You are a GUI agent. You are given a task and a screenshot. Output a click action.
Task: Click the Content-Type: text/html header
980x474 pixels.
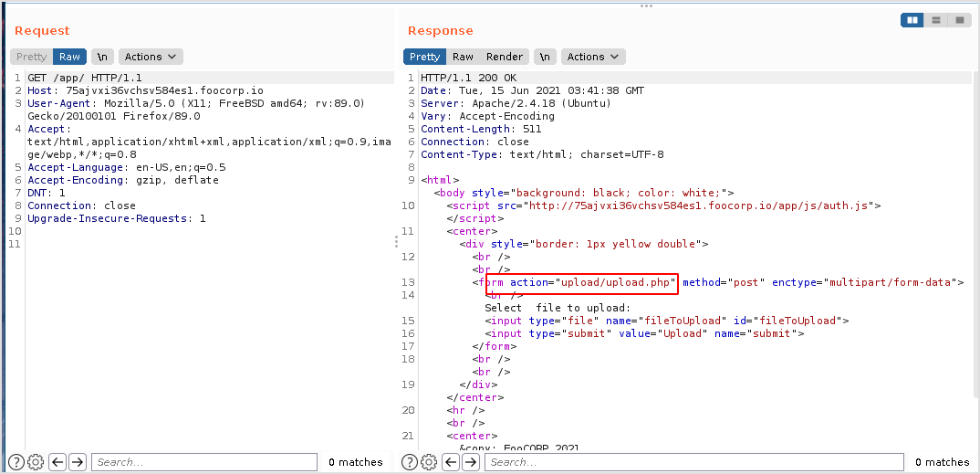(542, 154)
